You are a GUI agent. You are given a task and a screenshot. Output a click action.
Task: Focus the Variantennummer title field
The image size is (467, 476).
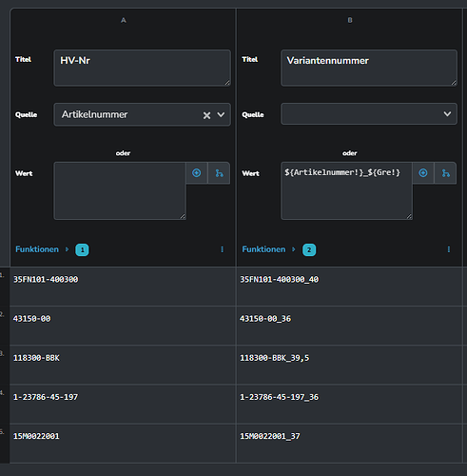pos(369,68)
